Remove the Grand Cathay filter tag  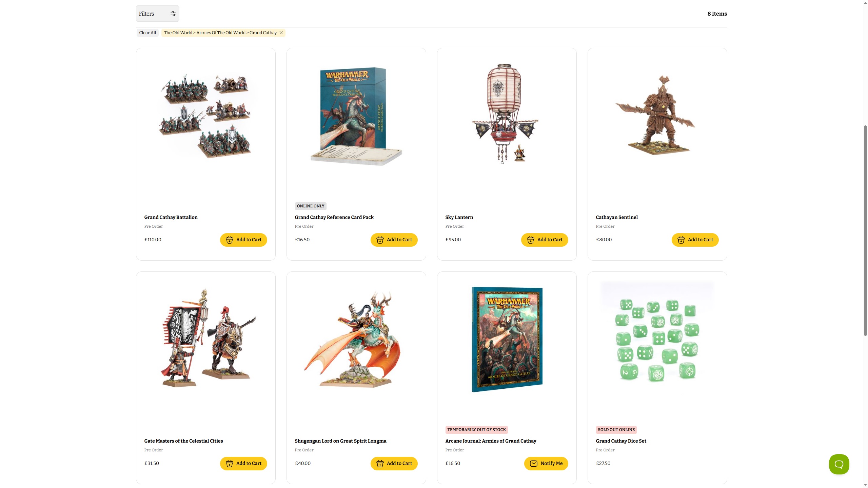[x=281, y=33]
